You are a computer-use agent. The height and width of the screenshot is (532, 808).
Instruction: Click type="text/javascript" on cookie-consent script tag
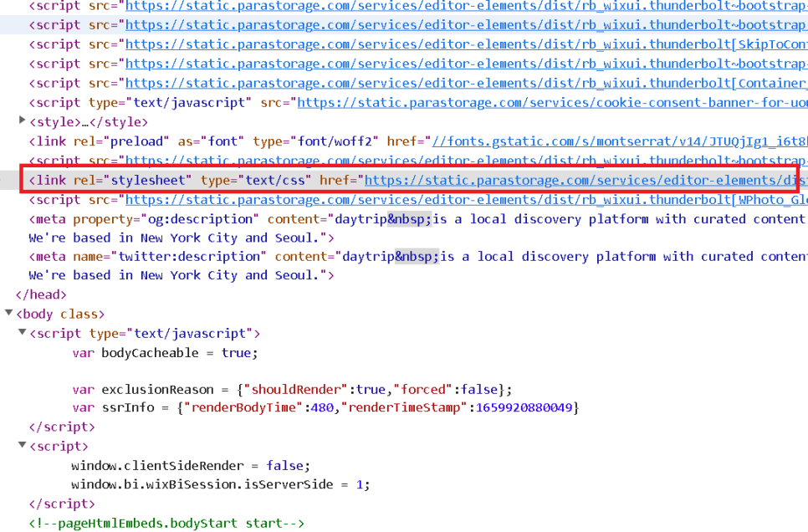tap(170, 103)
